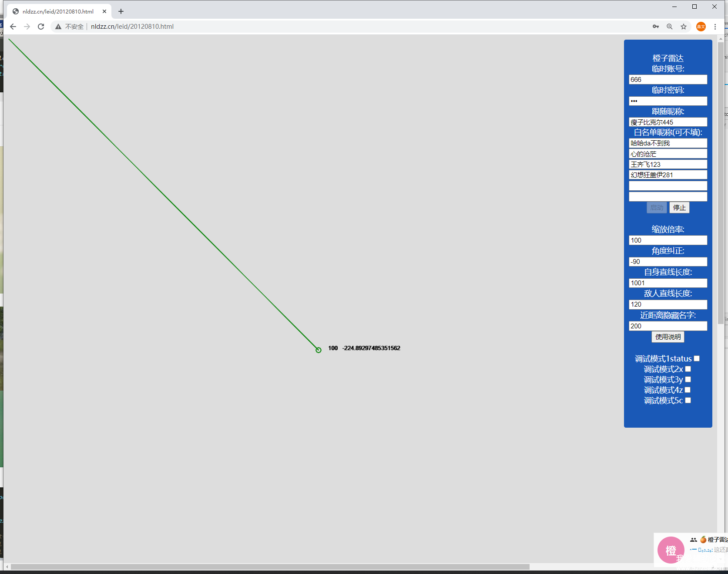This screenshot has height=574, width=728.
Task: Bookmark this page with the star icon
Action: click(x=684, y=27)
